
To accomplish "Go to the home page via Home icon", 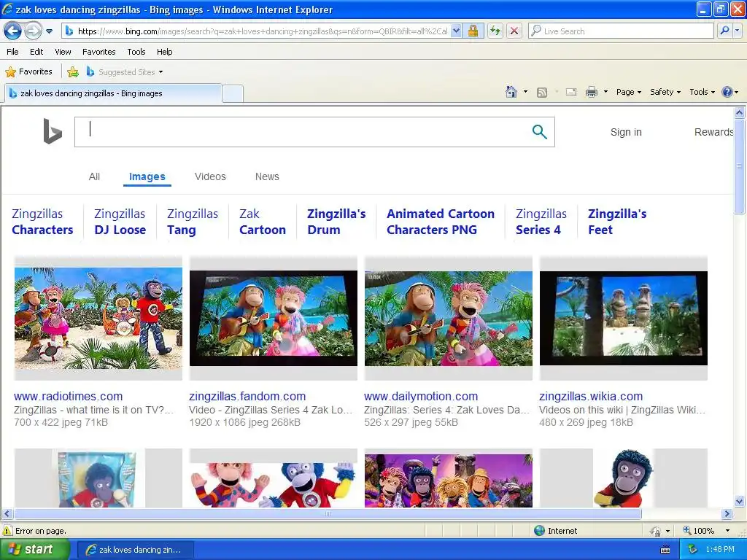I will coord(511,92).
